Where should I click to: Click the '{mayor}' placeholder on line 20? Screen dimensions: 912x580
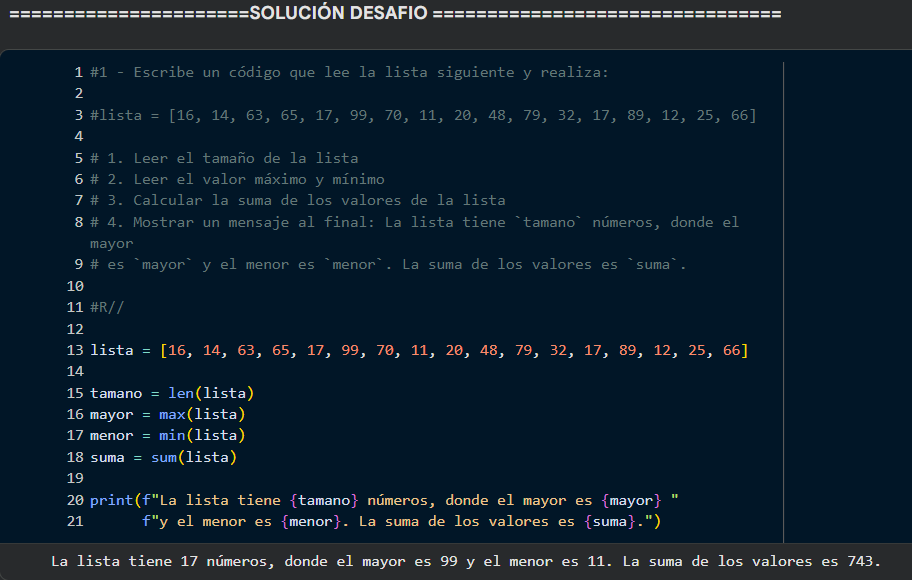click(632, 500)
